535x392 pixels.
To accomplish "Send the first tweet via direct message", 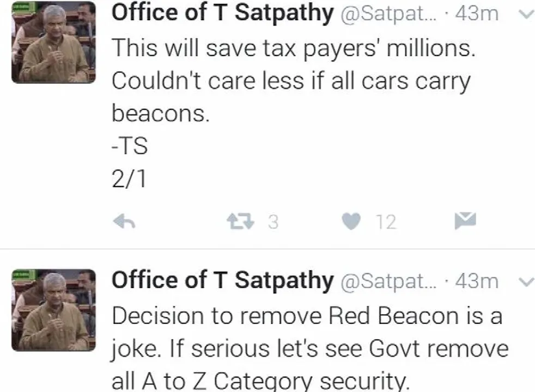I will click(x=465, y=220).
